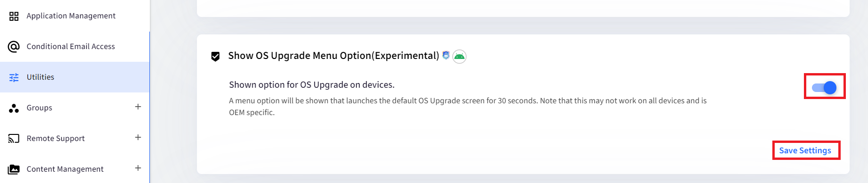Click the Android platform icon beside the heading
The image size is (868, 183).
tap(459, 57)
